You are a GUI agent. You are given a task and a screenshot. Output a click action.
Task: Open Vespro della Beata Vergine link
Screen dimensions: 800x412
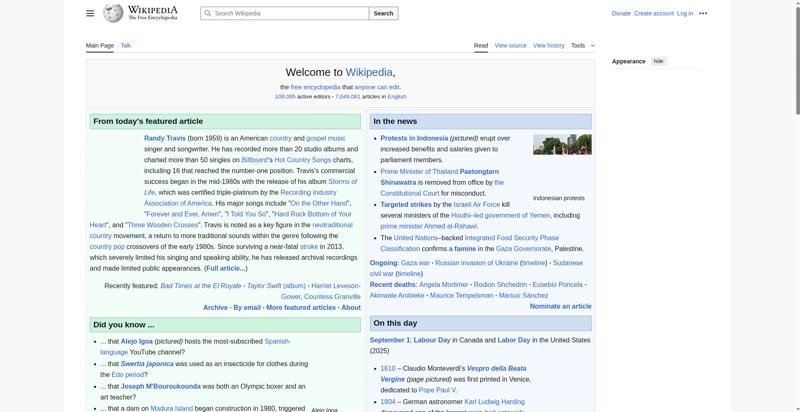point(453,374)
